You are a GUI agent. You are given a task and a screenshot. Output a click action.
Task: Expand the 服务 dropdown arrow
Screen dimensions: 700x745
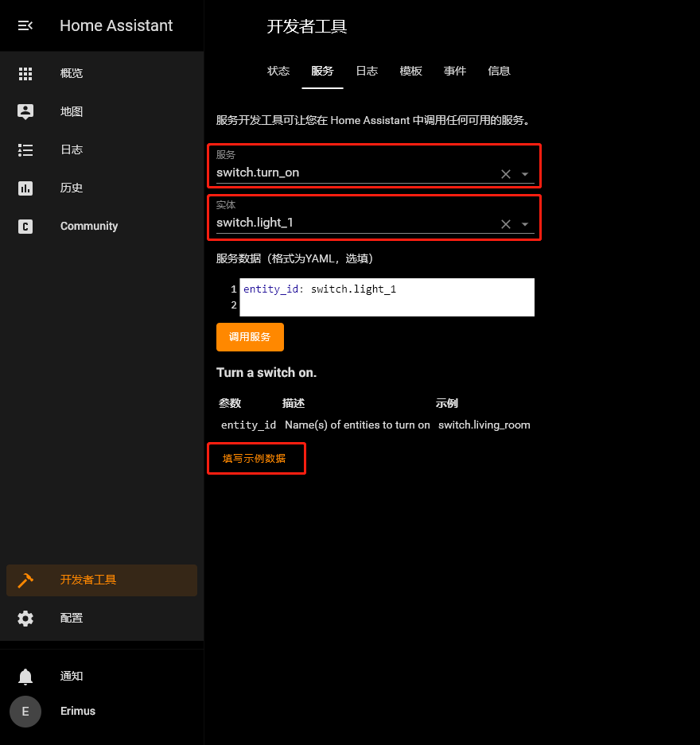click(x=525, y=174)
